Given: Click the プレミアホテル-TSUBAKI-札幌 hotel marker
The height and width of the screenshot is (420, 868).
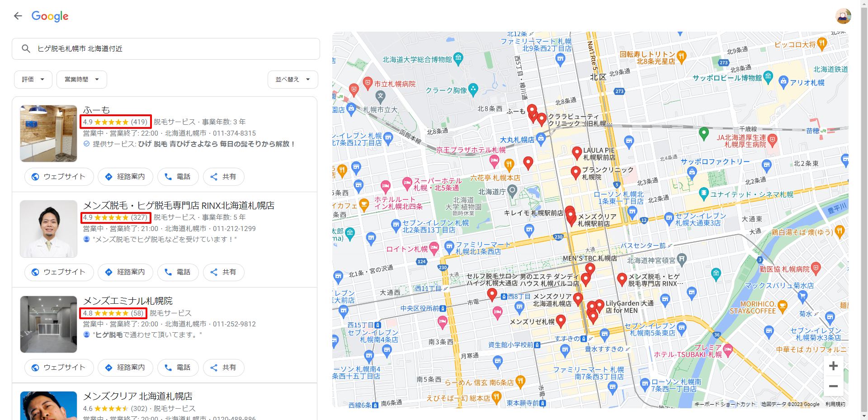Looking at the screenshot, I should point(727,350).
